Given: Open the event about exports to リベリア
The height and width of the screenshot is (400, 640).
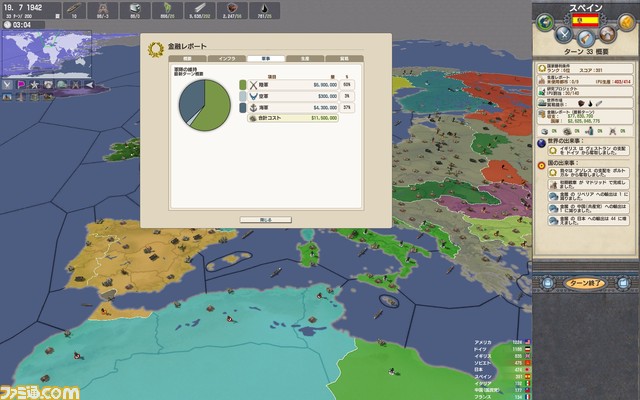Looking at the screenshot, I should point(588,196).
